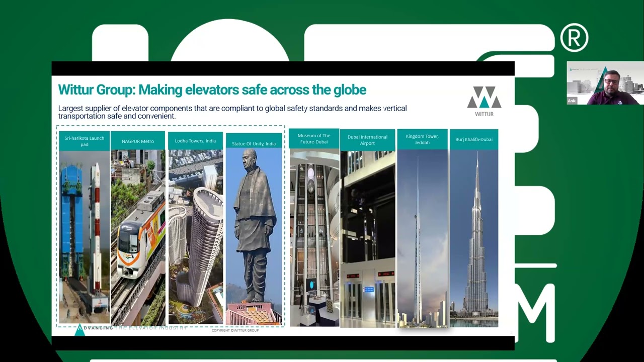Click the Wittur logo on the slide
Screen dimensions: 644x362
(484, 101)
